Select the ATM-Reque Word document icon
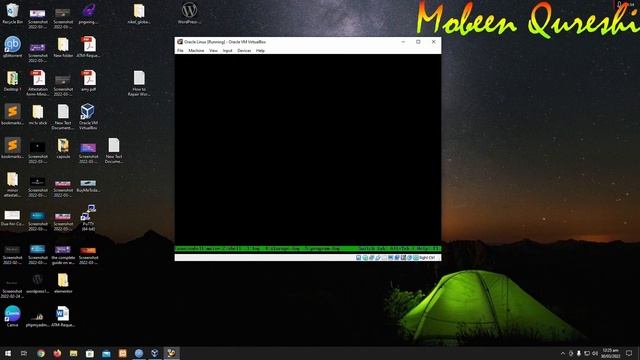The width and height of the screenshot is (640, 360). [63, 316]
